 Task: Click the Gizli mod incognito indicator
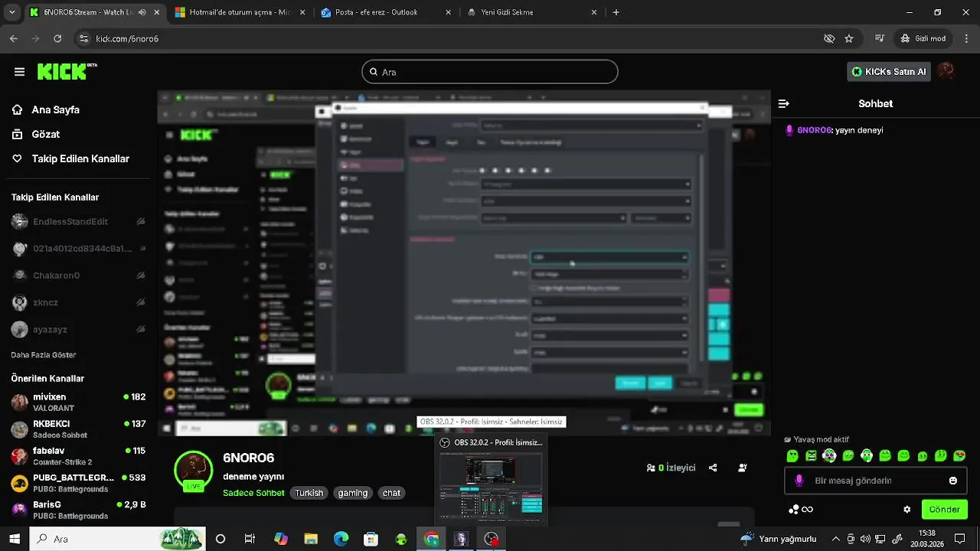[x=923, y=38]
